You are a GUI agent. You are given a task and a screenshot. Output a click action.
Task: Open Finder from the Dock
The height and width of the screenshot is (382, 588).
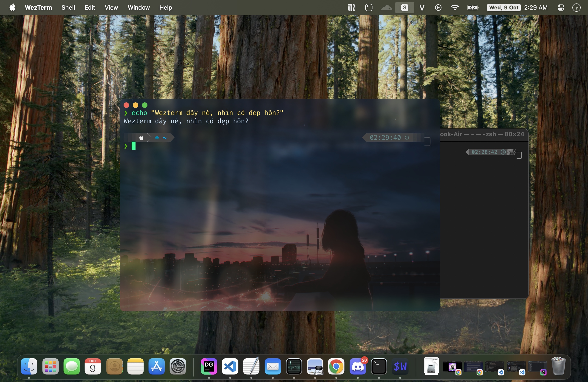(x=29, y=366)
